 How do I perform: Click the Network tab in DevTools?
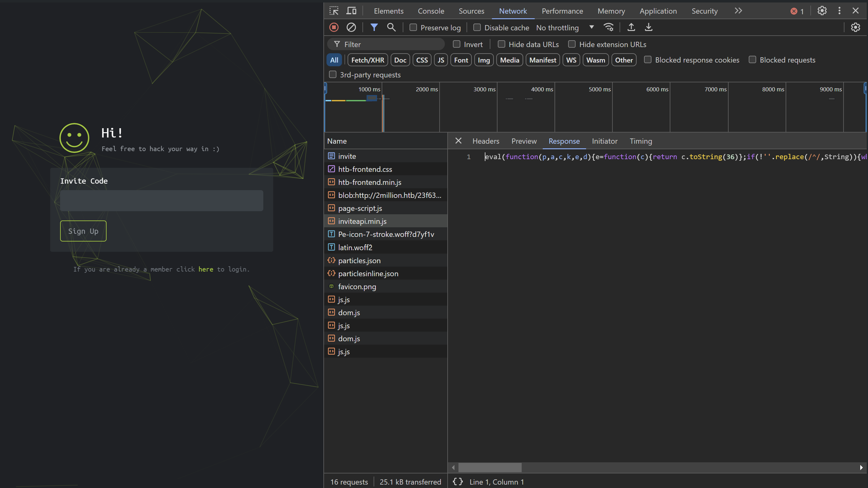coord(511,11)
